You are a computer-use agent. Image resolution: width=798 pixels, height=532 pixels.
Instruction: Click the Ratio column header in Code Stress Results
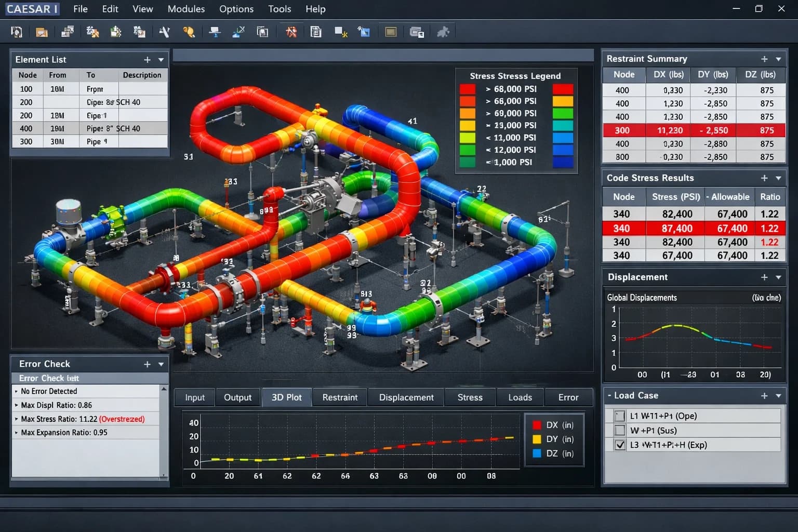[x=770, y=197]
